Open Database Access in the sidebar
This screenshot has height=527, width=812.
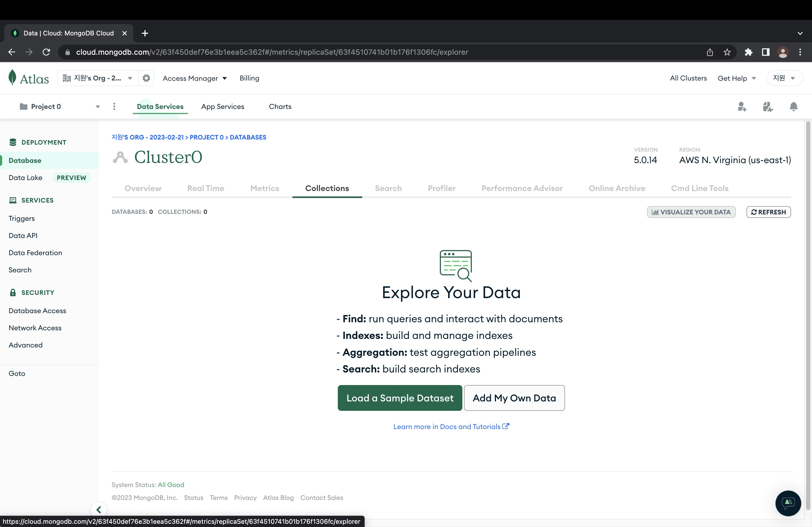[38, 311]
